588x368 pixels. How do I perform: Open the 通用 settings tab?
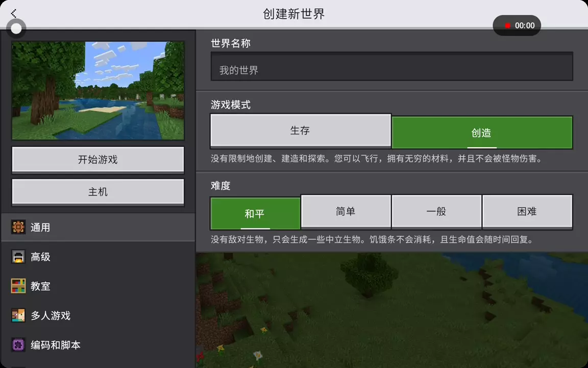click(x=98, y=227)
